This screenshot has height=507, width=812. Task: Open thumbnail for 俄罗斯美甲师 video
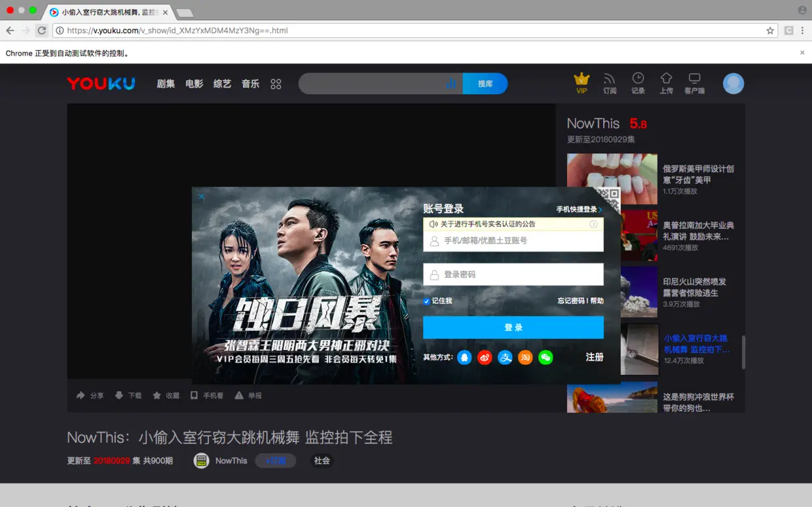click(612, 179)
